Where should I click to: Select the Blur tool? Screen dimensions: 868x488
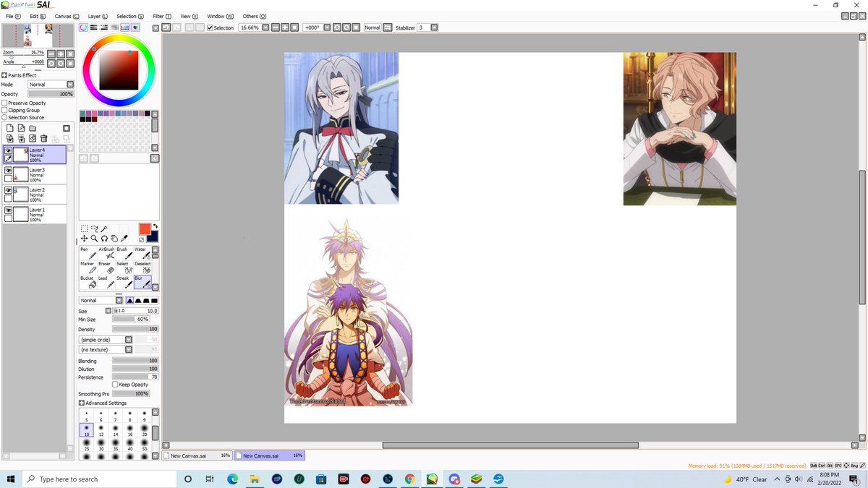pyautogui.click(x=142, y=282)
